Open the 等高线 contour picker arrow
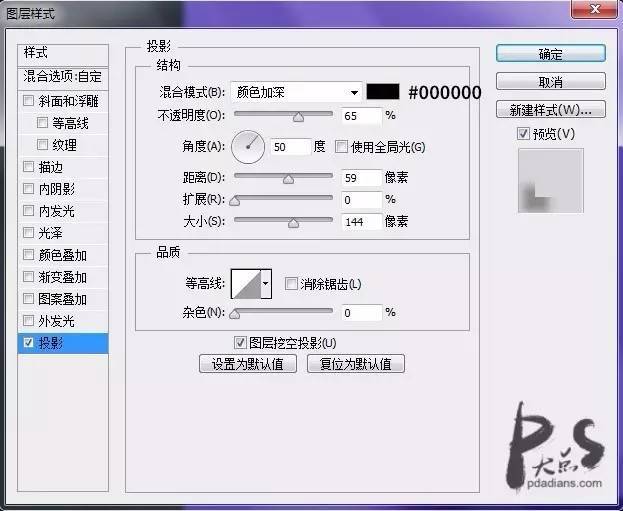Viewport: 623px width, 511px height. 266,284
